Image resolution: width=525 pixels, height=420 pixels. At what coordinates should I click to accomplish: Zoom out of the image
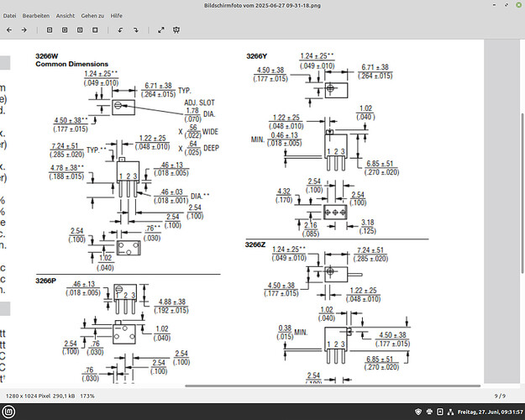(x=50, y=30)
